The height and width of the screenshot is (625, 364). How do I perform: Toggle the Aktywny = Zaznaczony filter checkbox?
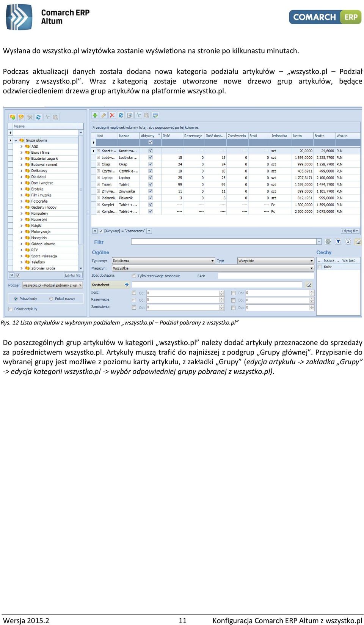pos(101,231)
